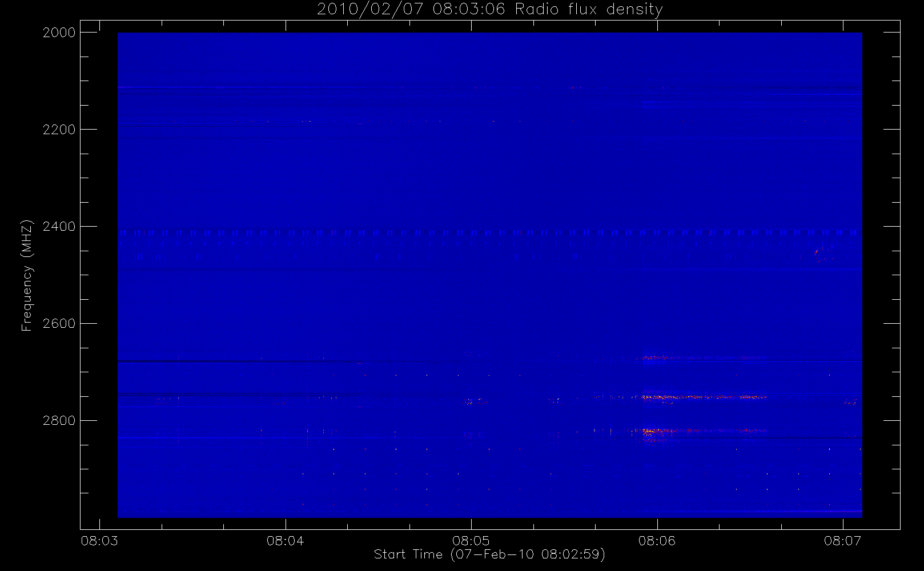The image size is (924, 571).
Task: Click the 2400 frequency tick label
Action: 59,227
